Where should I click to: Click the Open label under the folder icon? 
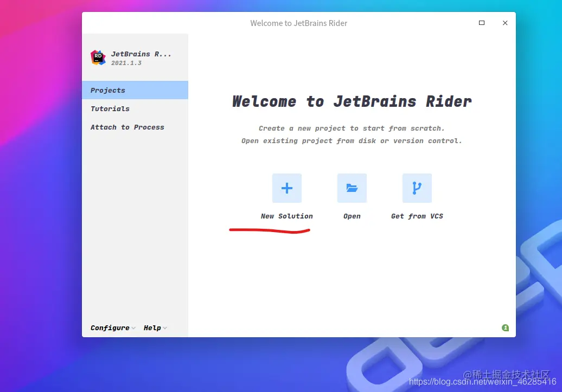352,216
